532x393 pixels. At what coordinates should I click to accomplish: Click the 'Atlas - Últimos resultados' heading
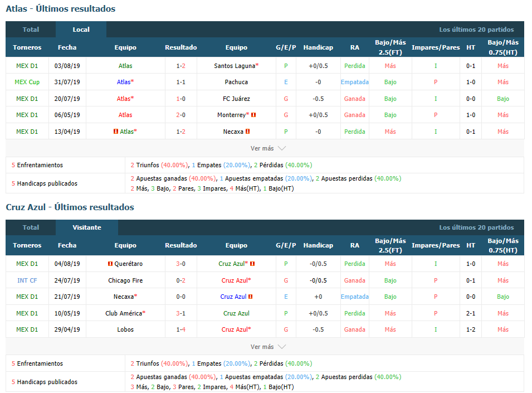click(x=61, y=9)
